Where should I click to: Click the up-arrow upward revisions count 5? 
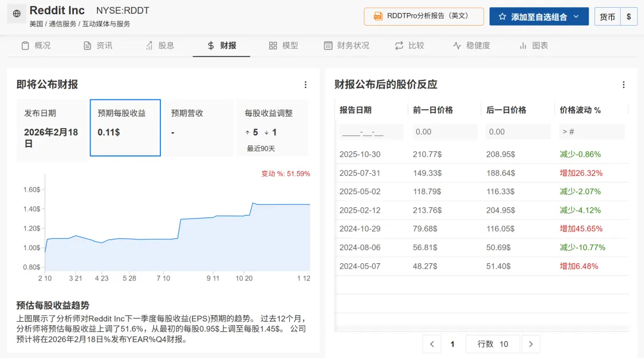point(252,132)
